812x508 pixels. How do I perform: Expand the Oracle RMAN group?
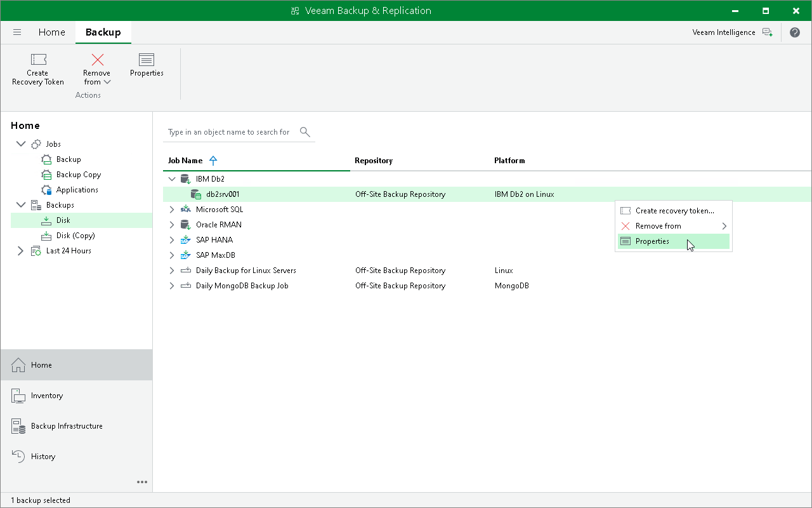click(x=172, y=225)
